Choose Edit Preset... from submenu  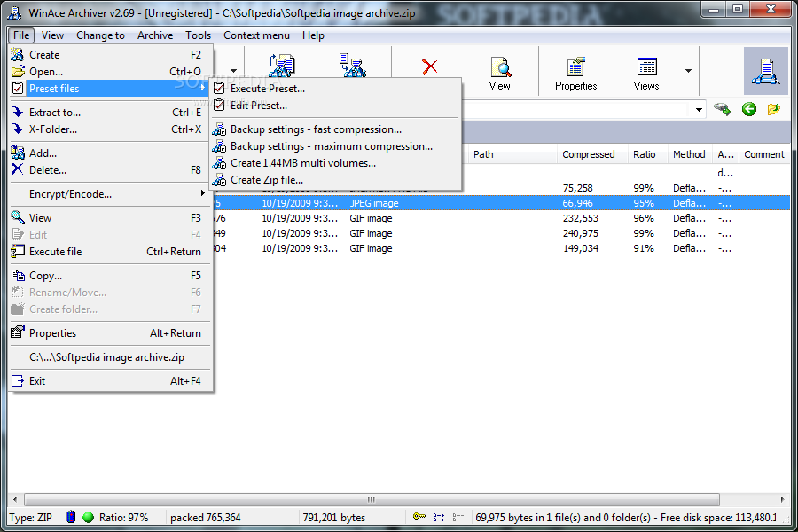point(336,105)
